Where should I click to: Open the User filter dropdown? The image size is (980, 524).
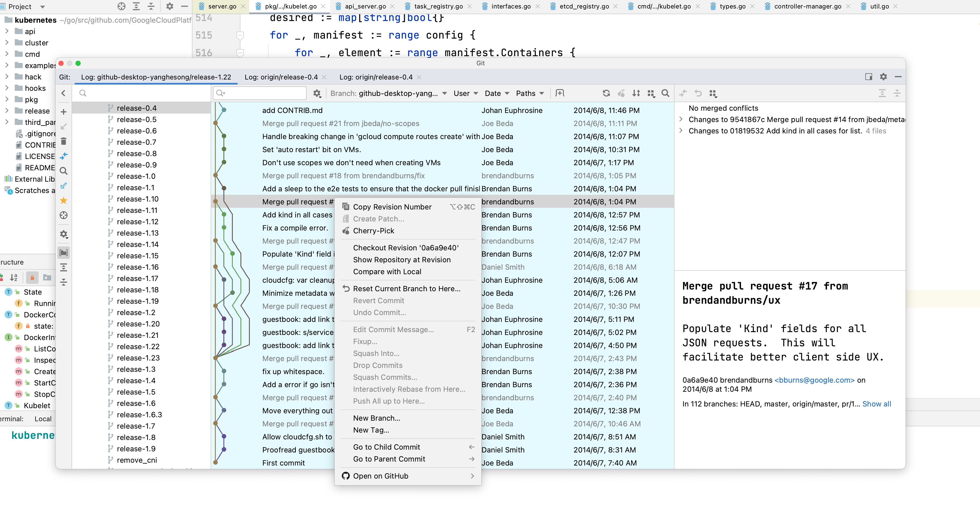(465, 94)
